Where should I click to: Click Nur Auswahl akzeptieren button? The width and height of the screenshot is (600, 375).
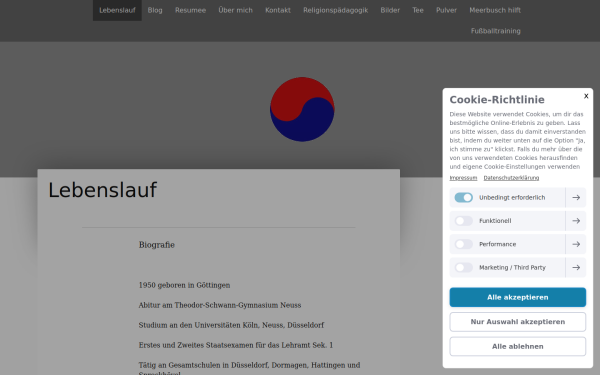click(517, 322)
